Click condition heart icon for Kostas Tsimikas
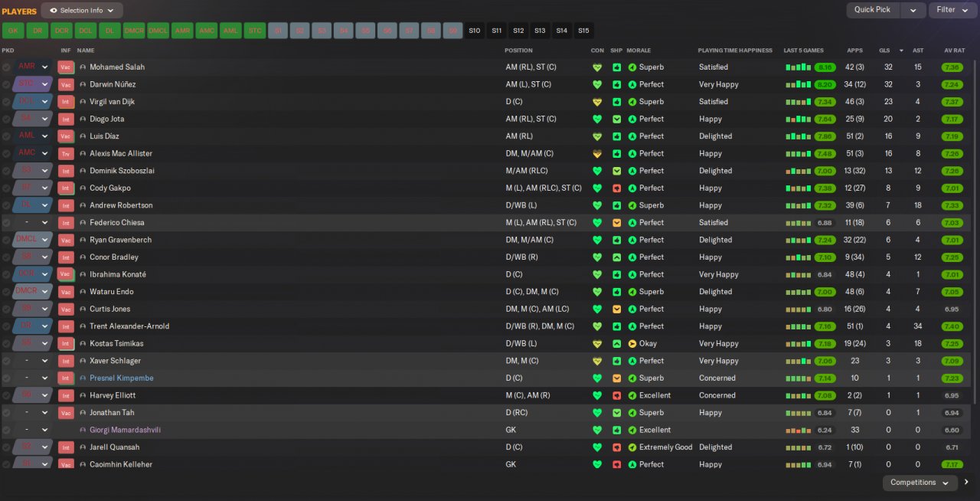Image resolution: width=980 pixels, height=501 pixels. [597, 344]
